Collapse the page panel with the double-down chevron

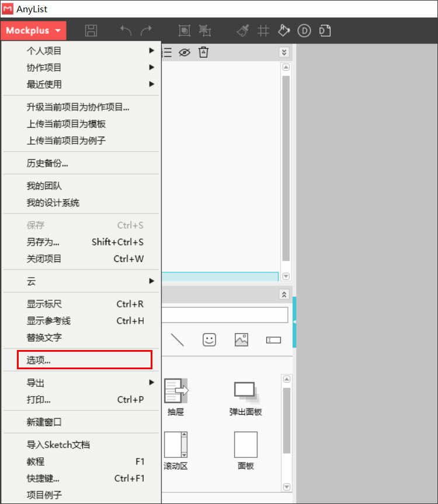(x=284, y=52)
